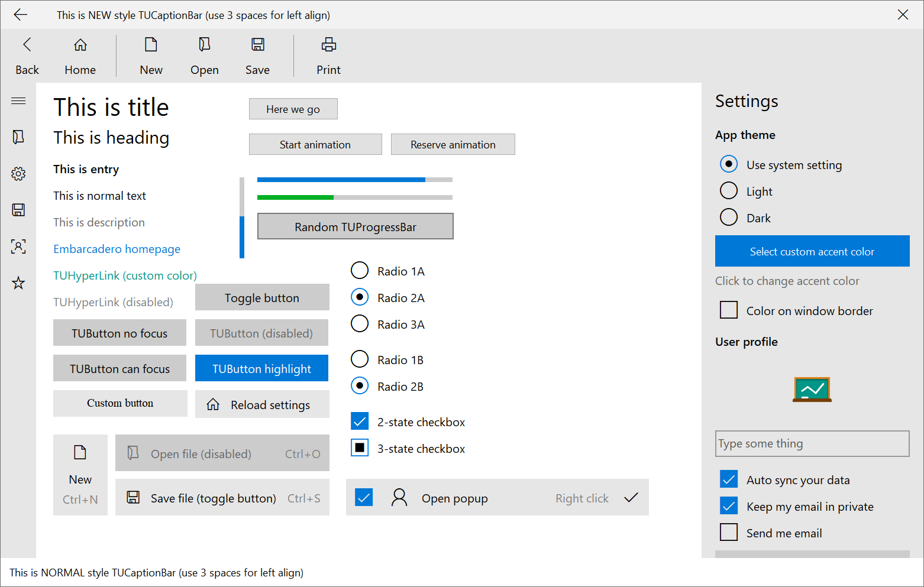Click the Save toolbar icon

click(258, 44)
